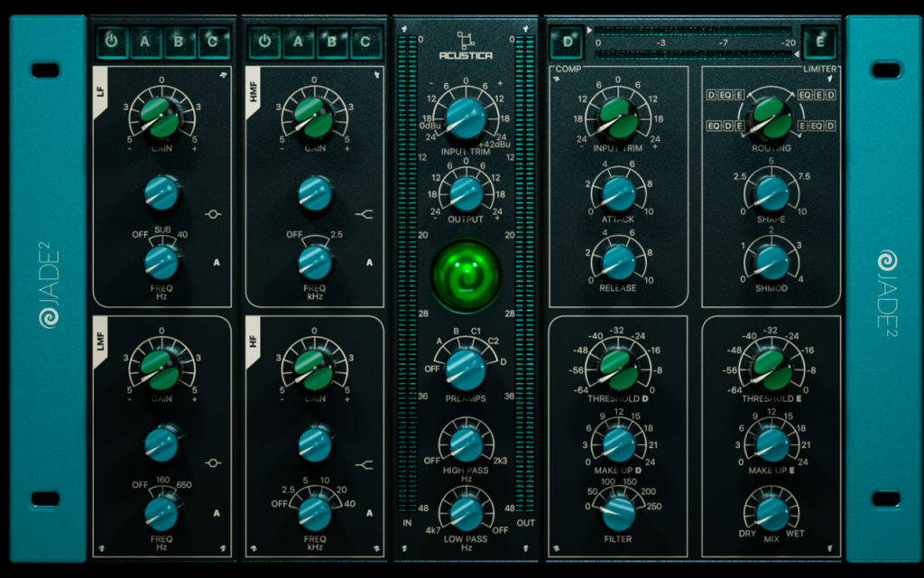This screenshot has width=924, height=578.
Task: Click the unlabeled blue knob below HMF GAIN
Action: [x=315, y=193]
